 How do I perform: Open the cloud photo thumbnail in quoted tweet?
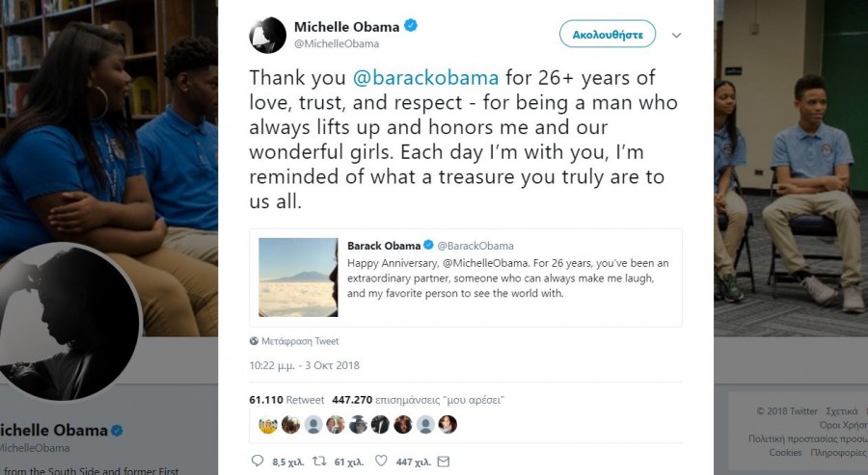pyautogui.click(x=298, y=277)
